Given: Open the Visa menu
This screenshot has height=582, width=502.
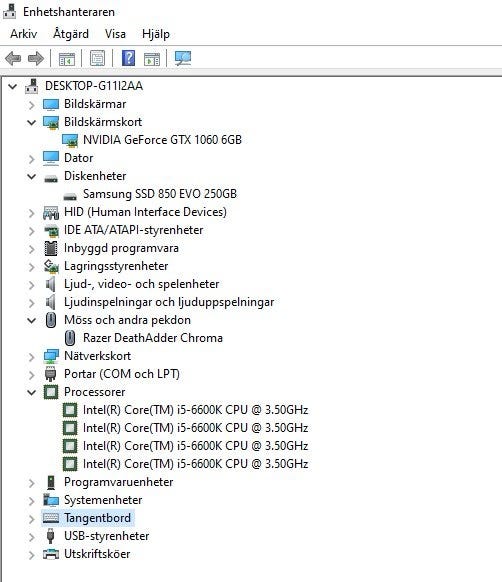Looking at the screenshot, I should (x=115, y=34).
